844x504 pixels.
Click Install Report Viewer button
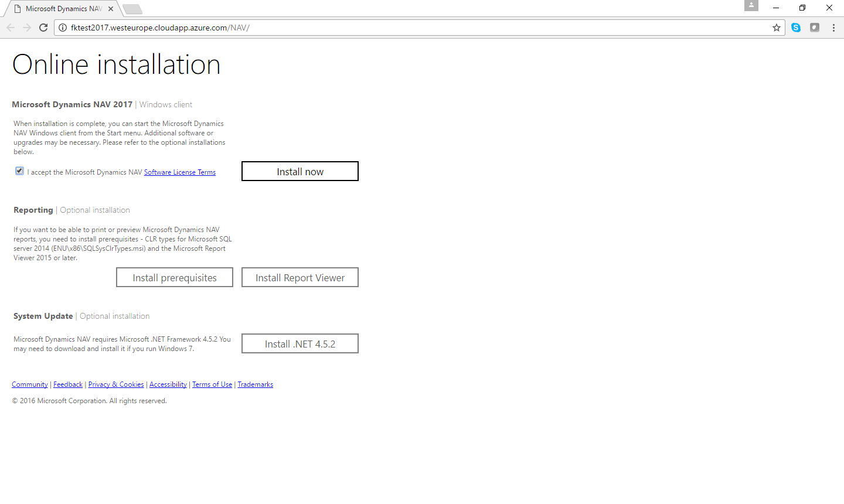pyautogui.click(x=300, y=278)
